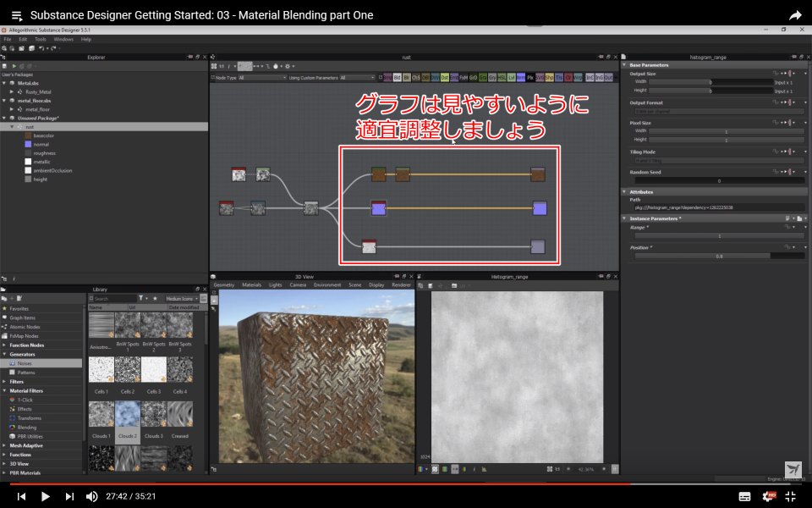Expand the Rusty_Metal graph
The image size is (812, 508).
(11, 91)
